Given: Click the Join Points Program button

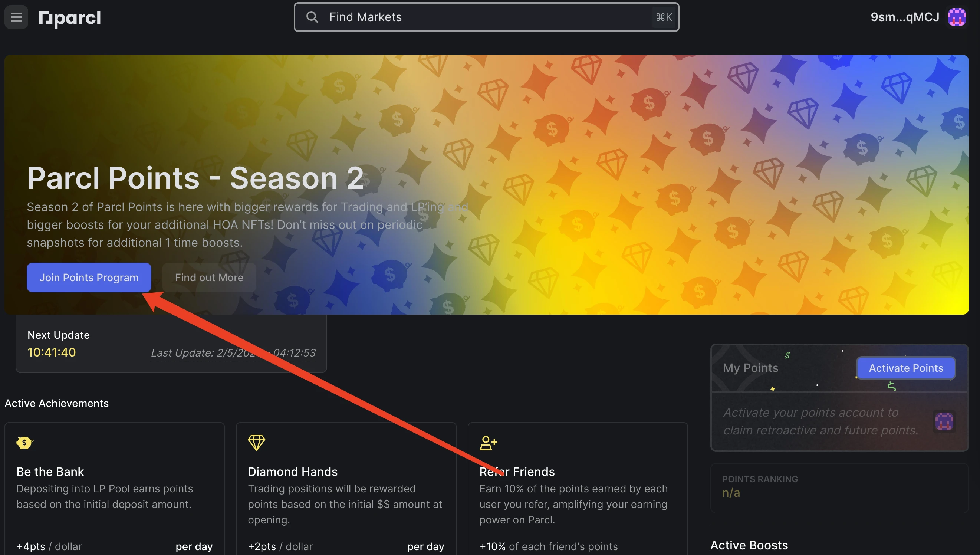Looking at the screenshot, I should [x=89, y=277].
